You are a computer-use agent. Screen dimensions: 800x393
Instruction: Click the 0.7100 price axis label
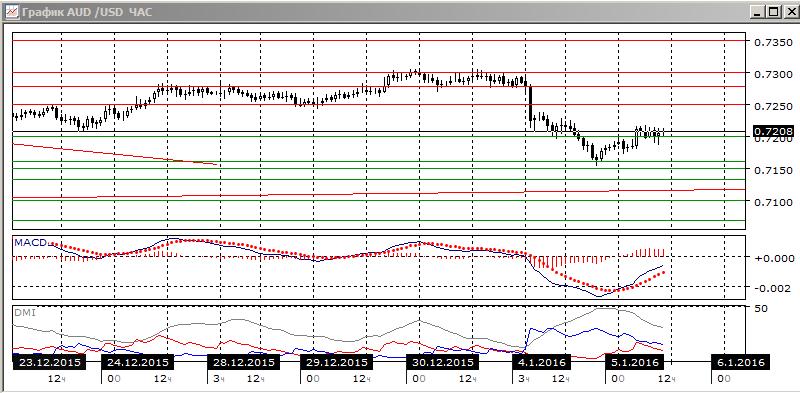point(773,202)
